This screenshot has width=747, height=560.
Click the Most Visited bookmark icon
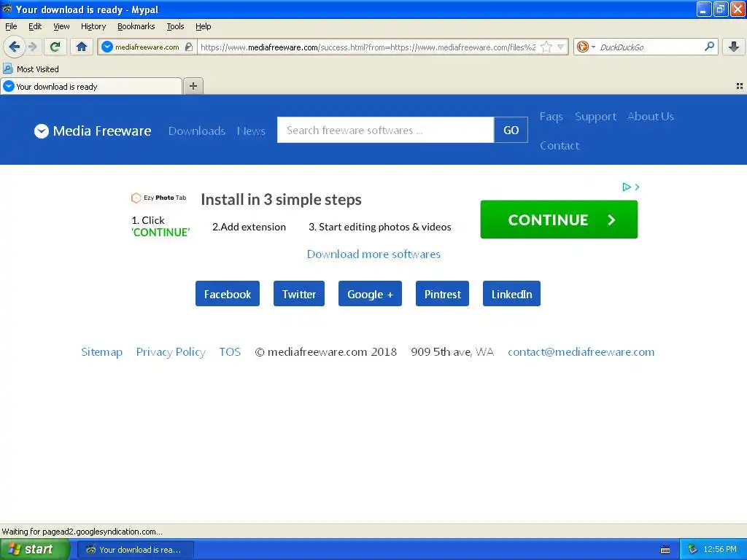click(7, 69)
